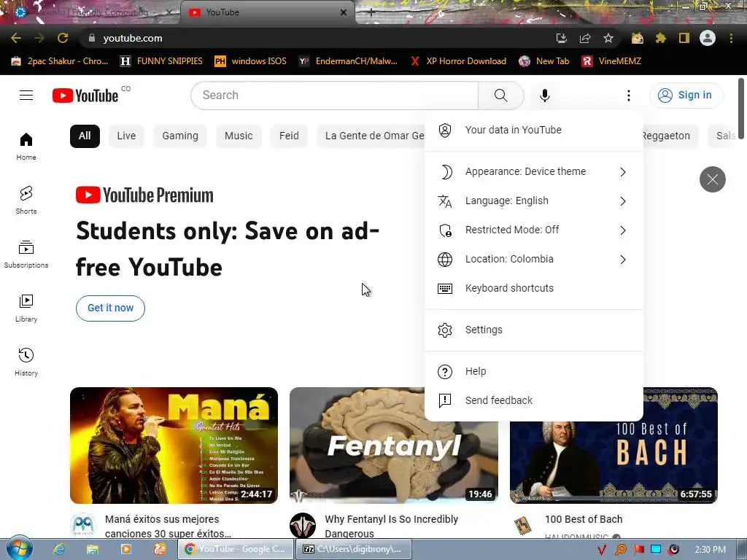Toggle the three-dot settings menu icon
This screenshot has height=560, width=747.
[x=629, y=96]
